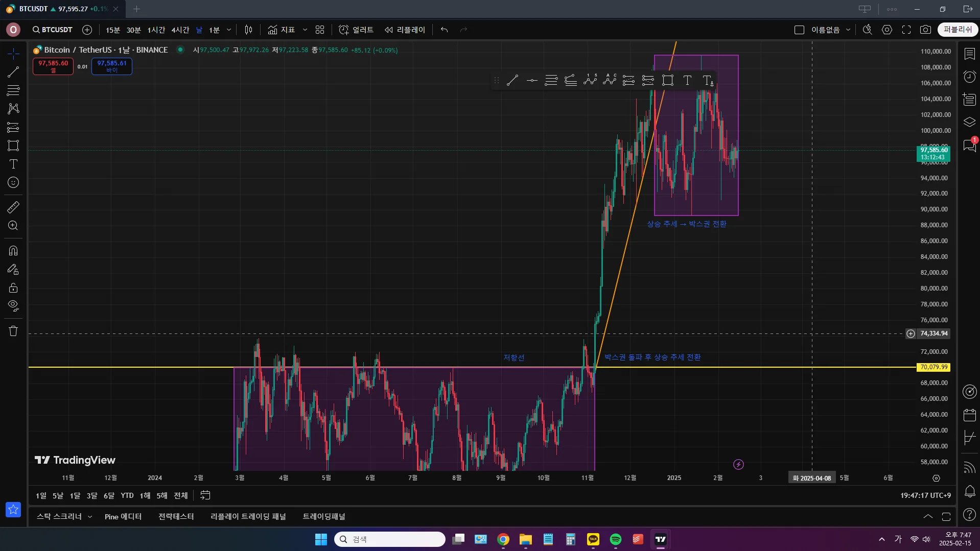
Task: Select the text tool in left sidebar
Action: pos(13,164)
